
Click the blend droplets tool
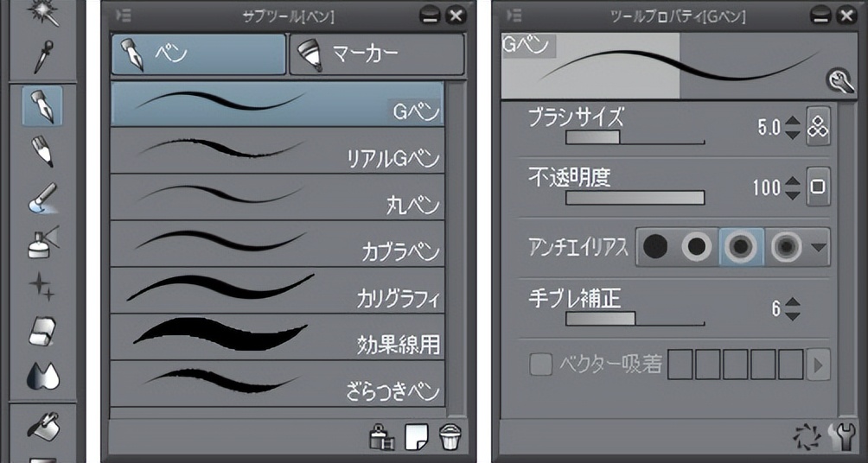(x=42, y=375)
